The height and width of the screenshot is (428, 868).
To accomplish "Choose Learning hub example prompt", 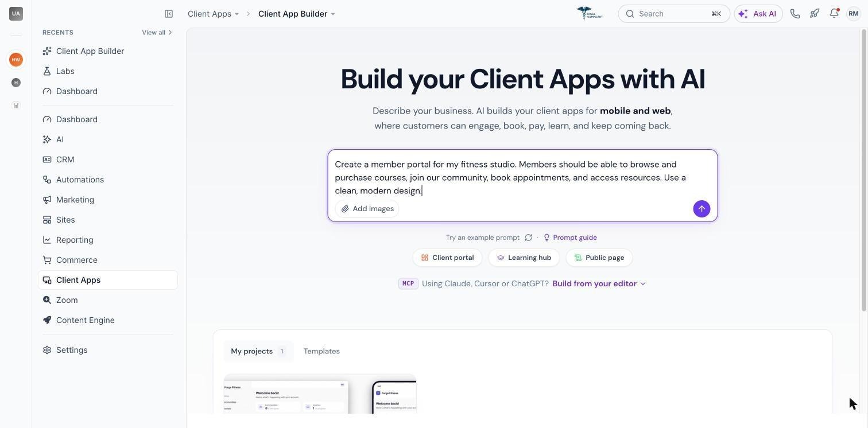I will 524,258.
